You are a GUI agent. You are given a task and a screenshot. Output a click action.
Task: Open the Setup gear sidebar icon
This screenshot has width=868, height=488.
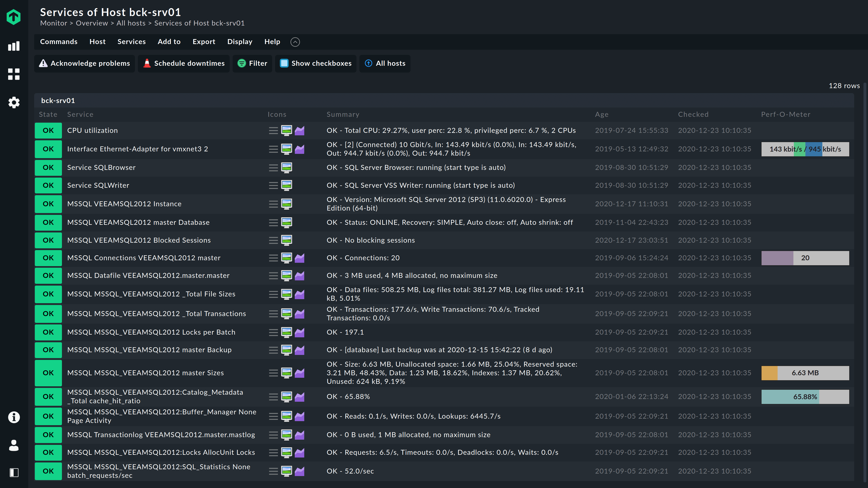(x=14, y=102)
